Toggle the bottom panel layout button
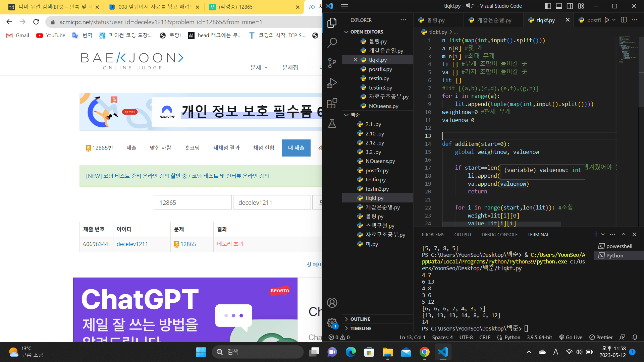 point(559,6)
